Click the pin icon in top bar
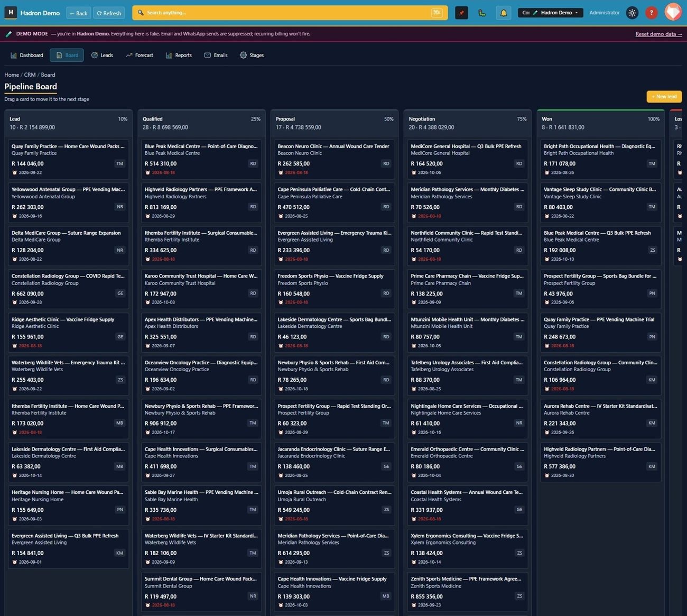Screen dimensions: 687x616 [461, 13]
